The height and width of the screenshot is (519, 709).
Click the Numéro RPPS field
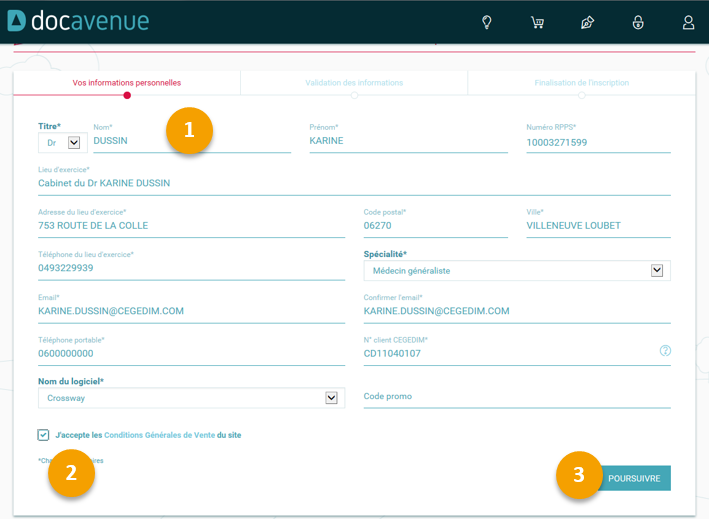coord(597,142)
